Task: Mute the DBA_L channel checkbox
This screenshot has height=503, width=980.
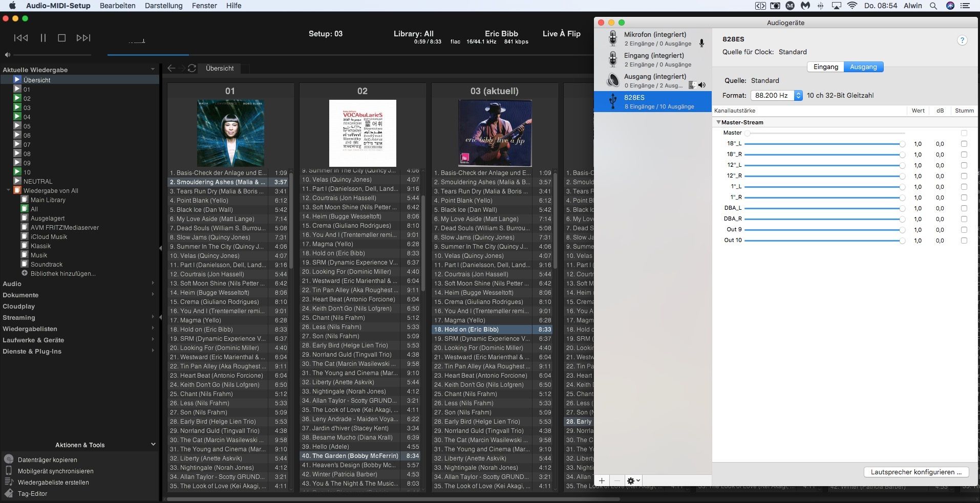Action: click(x=964, y=208)
